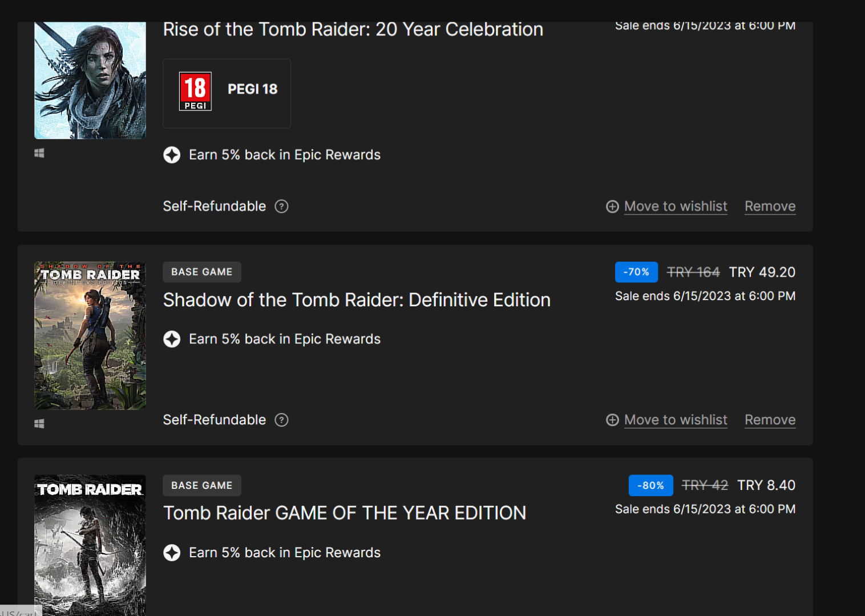
Task: Open Rise of the Tomb Raider cover thumbnail
Action: (90, 81)
